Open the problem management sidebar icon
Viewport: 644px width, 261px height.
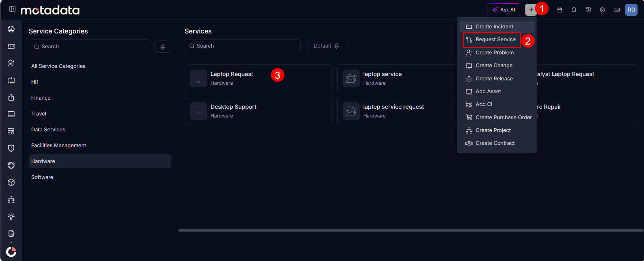(x=11, y=63)
